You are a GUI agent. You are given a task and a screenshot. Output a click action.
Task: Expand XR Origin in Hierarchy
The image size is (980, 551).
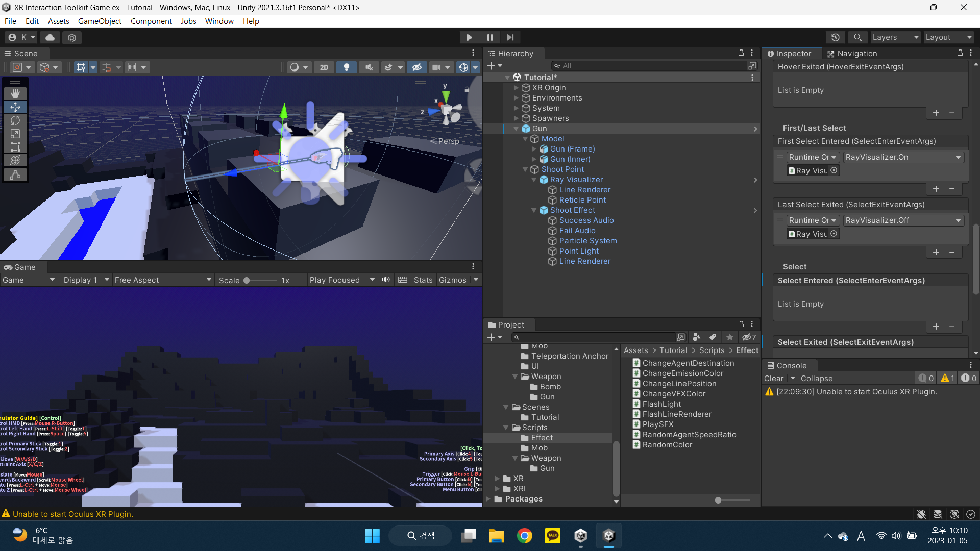[516, 88]
